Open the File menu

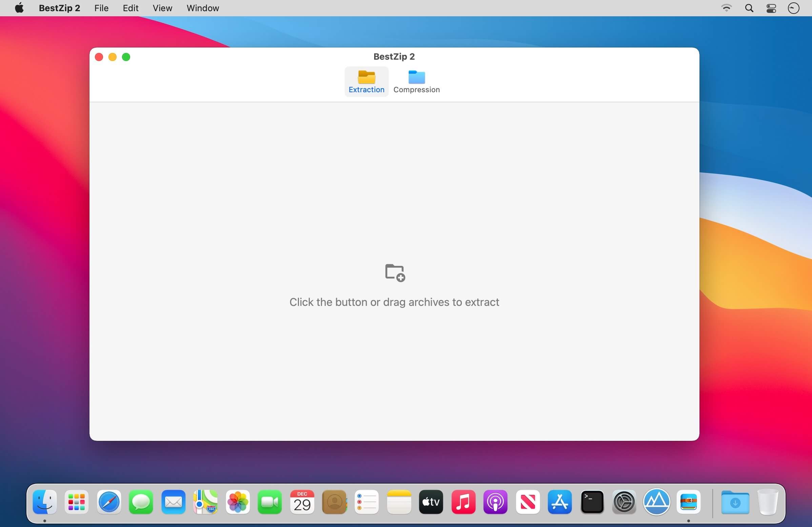point(101,8)
